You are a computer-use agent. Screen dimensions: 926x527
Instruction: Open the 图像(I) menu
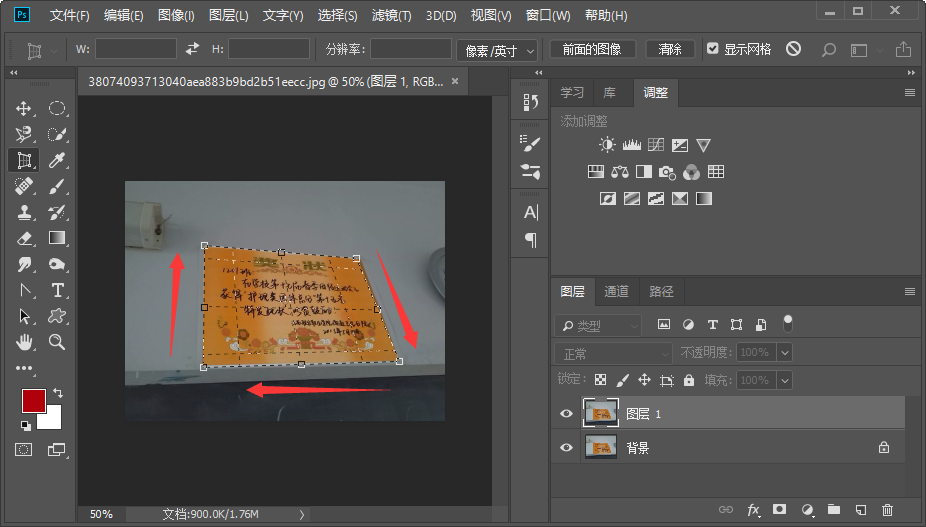tap(176, 15)
